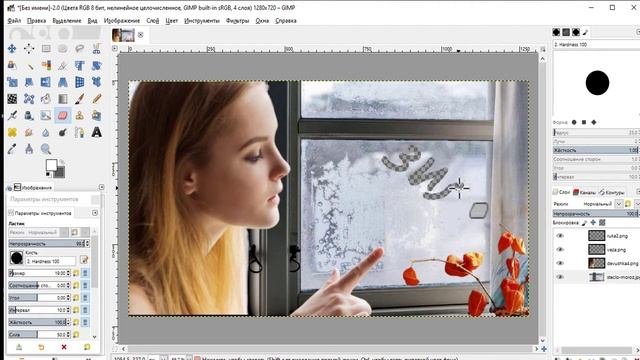Choose diamond brush shape

coord(594,122)
